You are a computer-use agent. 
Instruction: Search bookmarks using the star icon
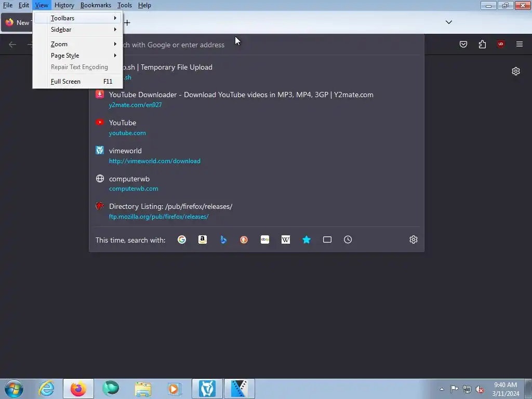pyautogui.click(x=307, y=240)
